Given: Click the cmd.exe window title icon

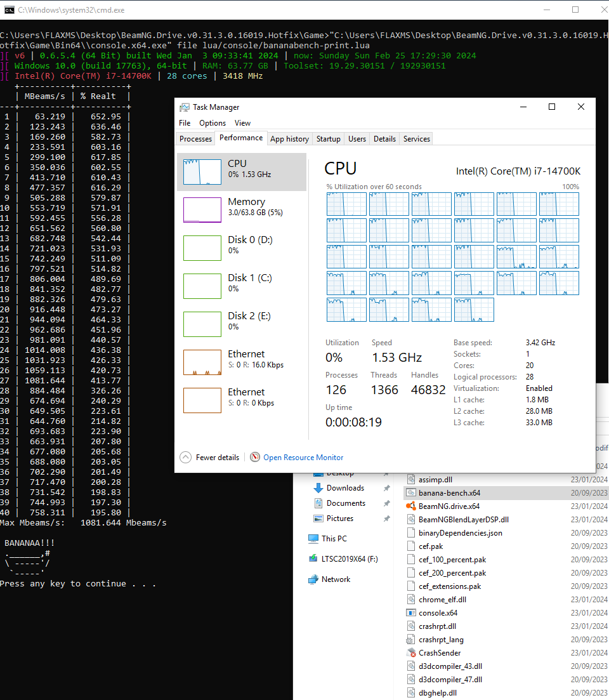Looking at the screenshot, I should (9, 10).
